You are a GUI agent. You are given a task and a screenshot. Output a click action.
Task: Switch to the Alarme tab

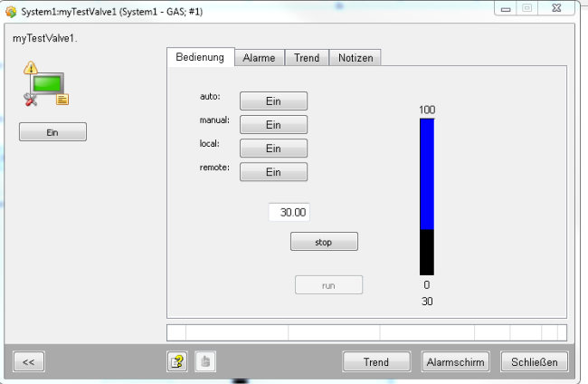259,58
